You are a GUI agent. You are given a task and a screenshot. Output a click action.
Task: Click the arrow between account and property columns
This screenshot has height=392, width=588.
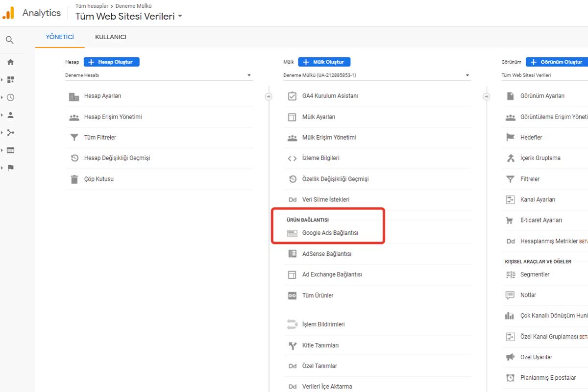pyautogui.click(x=269, y=97)
